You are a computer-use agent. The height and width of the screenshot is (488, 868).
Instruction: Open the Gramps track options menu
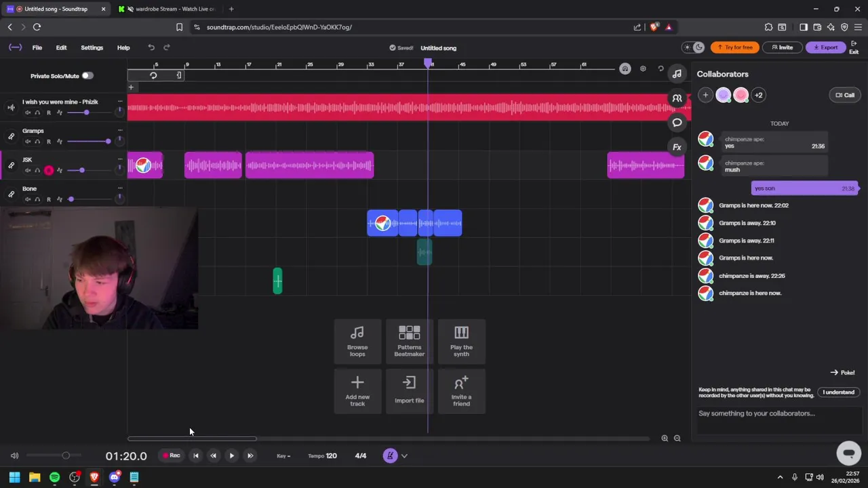[120, 130]
